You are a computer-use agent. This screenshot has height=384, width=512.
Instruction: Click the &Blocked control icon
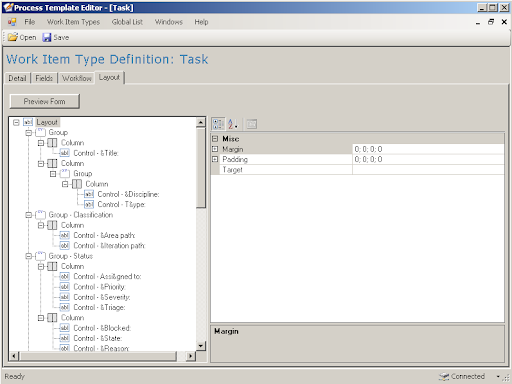64,328
